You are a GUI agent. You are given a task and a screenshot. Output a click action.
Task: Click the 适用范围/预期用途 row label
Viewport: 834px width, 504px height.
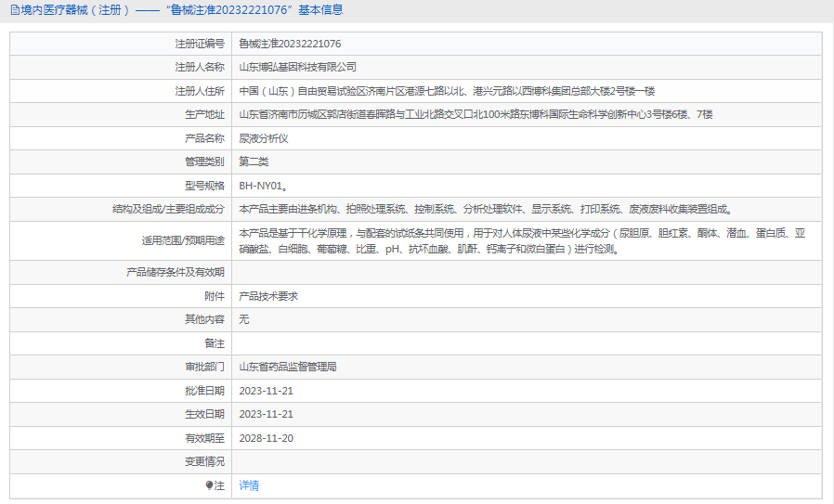click(183, 241)
